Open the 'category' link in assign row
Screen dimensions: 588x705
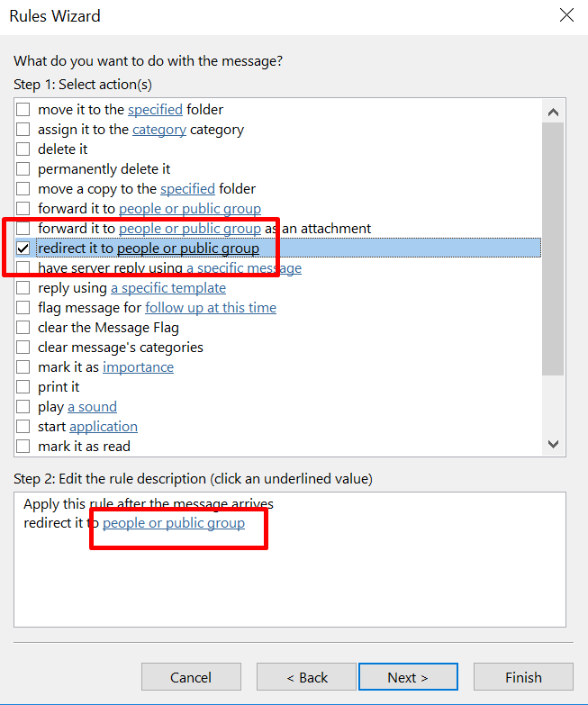159,130
